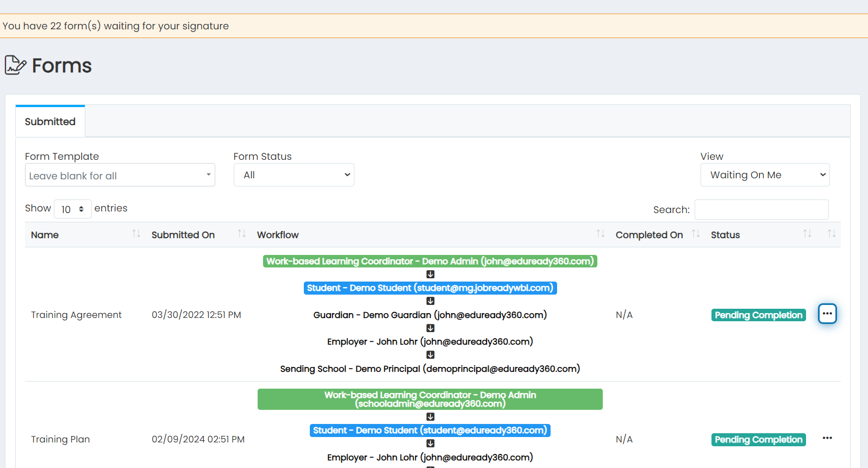
Task: Click sort arrows on last actions column
Action: tap(832, 234)
